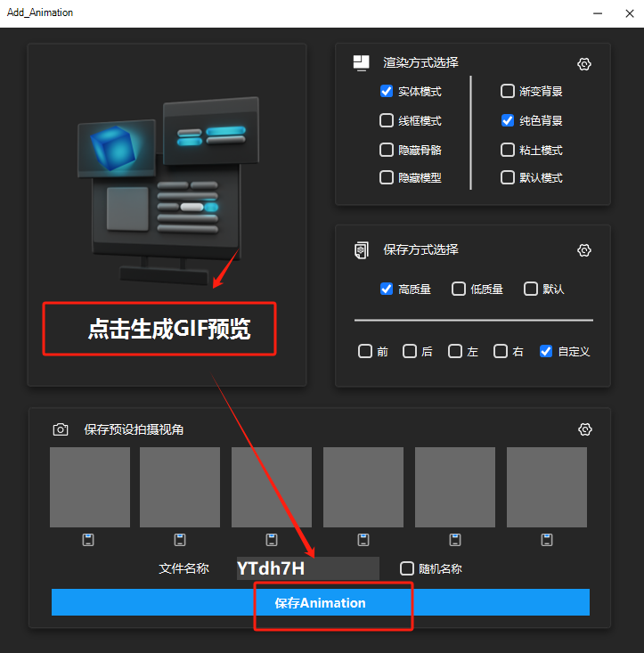This screenshot has height=653, width=644.
Task: Uncheck the 自定义 view checkbox
Action: 546,351
